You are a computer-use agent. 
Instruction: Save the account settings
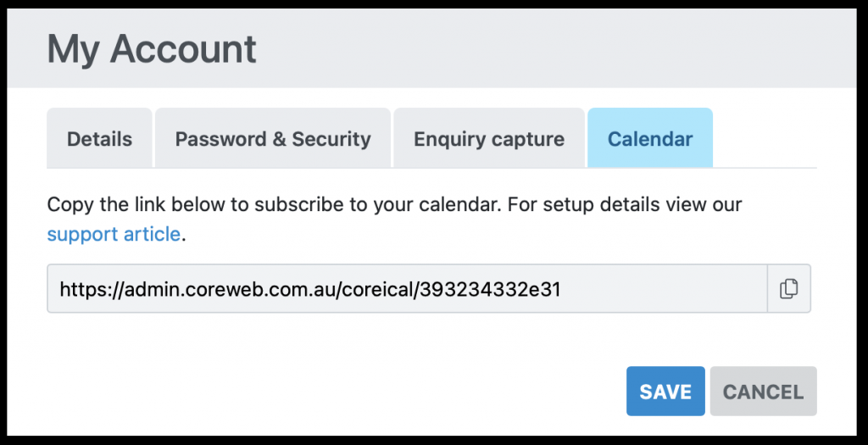tap(665, 392)
